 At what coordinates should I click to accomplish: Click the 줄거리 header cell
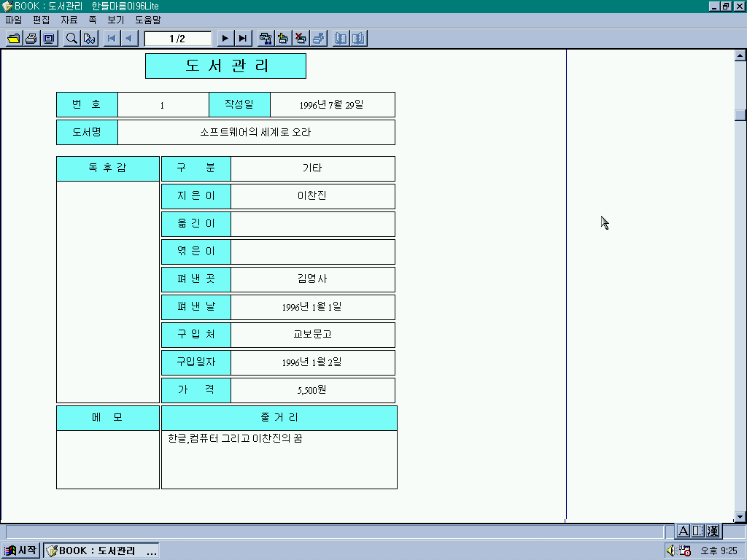[x=279, y=418]
